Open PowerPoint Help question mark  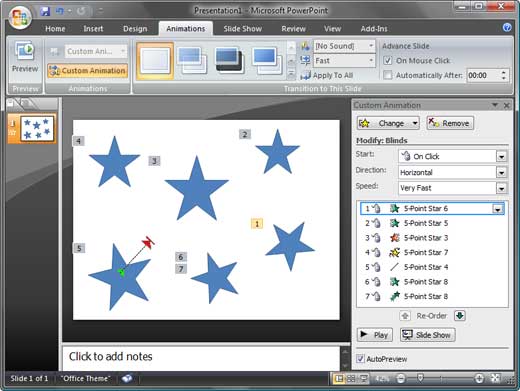click(507, 28)
